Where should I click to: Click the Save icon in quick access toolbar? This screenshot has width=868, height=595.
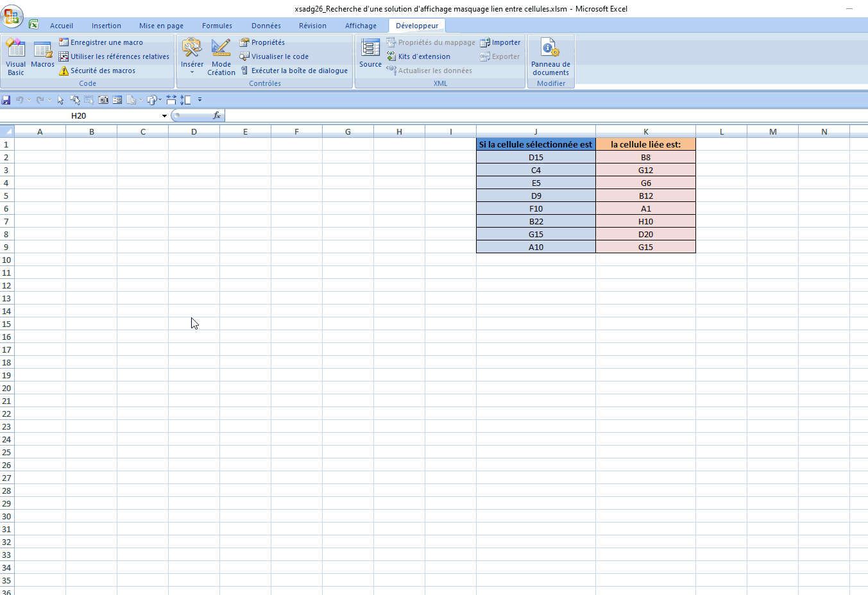click(6, 100)
